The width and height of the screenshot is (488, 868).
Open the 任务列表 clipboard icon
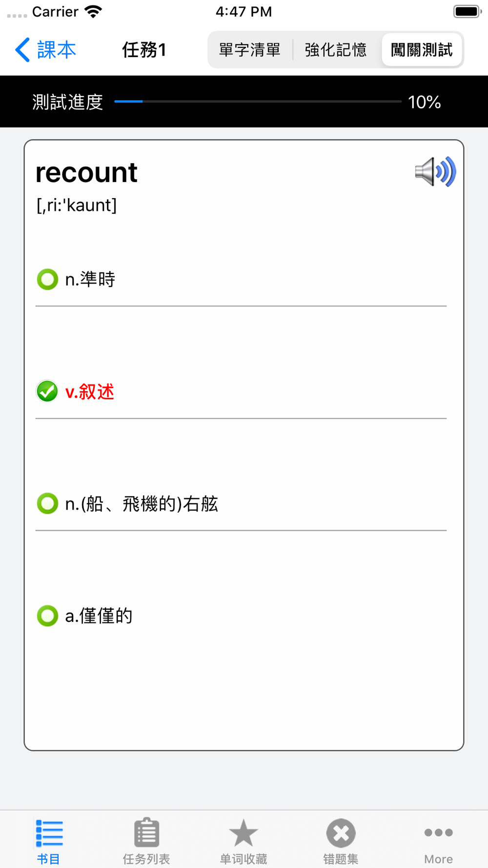(146, 832)
